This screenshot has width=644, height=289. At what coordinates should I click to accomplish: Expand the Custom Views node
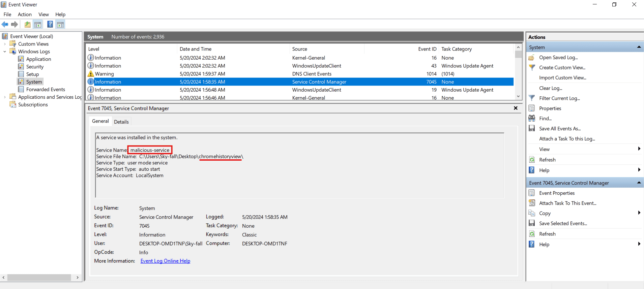5,44
